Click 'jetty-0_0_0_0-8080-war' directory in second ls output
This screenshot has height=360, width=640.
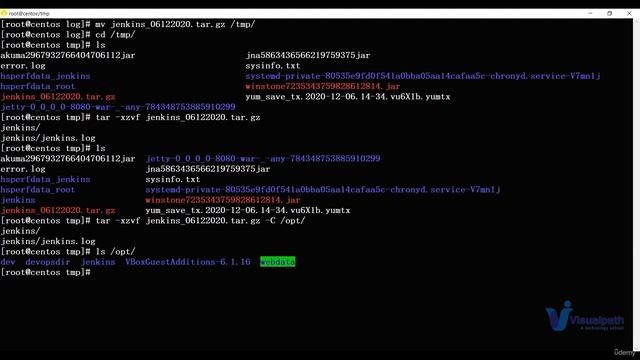coord(263,159)
